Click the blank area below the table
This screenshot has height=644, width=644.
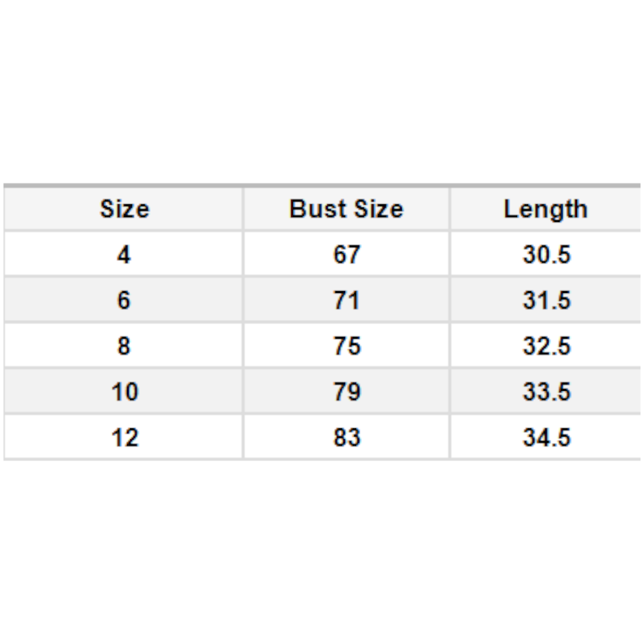coord(322,552)
